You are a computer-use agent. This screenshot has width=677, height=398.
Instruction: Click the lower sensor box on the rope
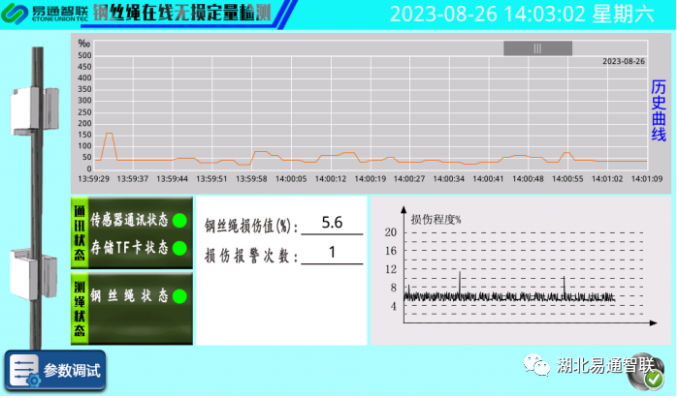tap(34, 274)
